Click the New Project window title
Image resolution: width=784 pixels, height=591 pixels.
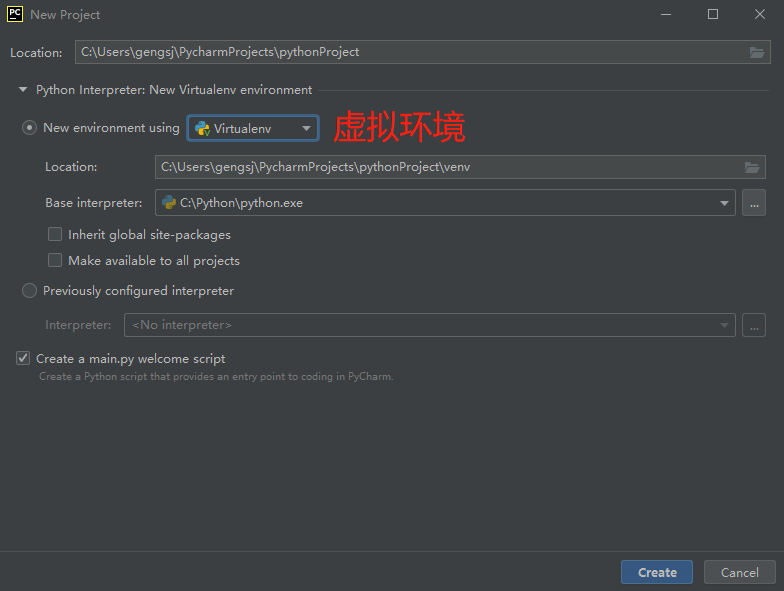[x=65, y=15]
